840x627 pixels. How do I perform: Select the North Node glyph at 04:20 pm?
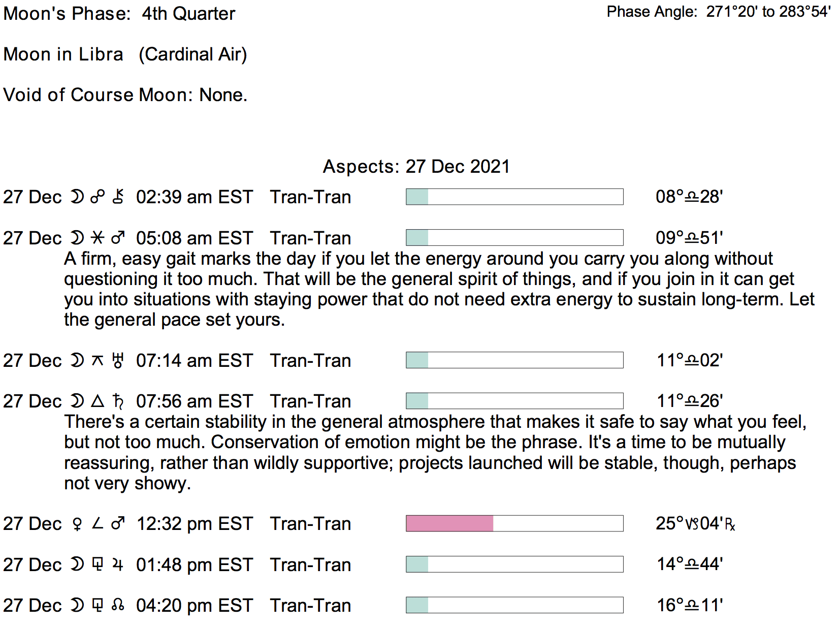(118, 605)
